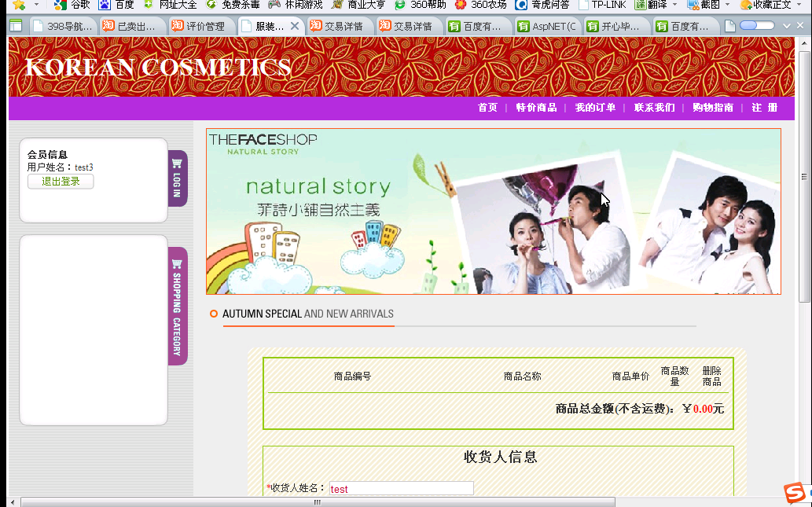This screenshot has width=812, height=507.
Task: Switch to the 开心毕 tab
Action: [617, 26]
